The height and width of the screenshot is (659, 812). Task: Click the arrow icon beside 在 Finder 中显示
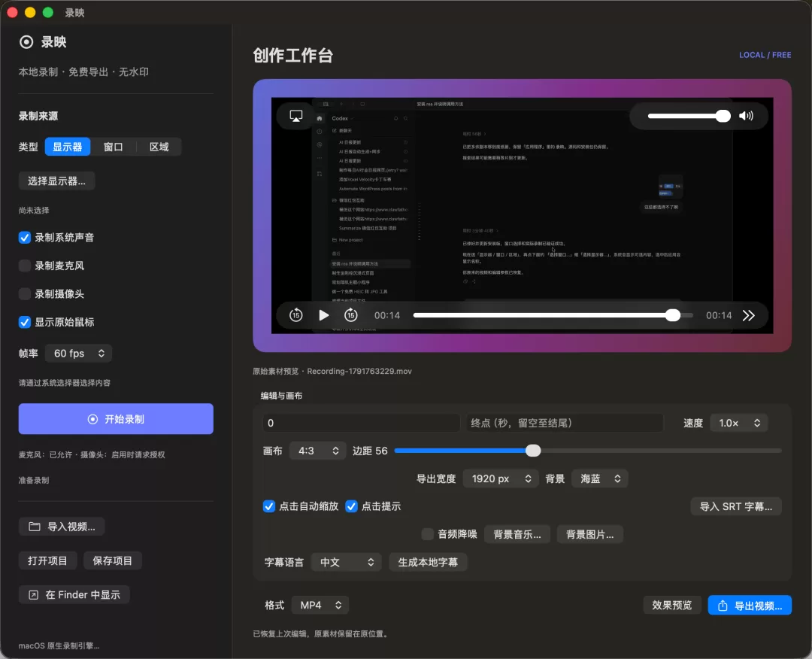coord(33,595)
